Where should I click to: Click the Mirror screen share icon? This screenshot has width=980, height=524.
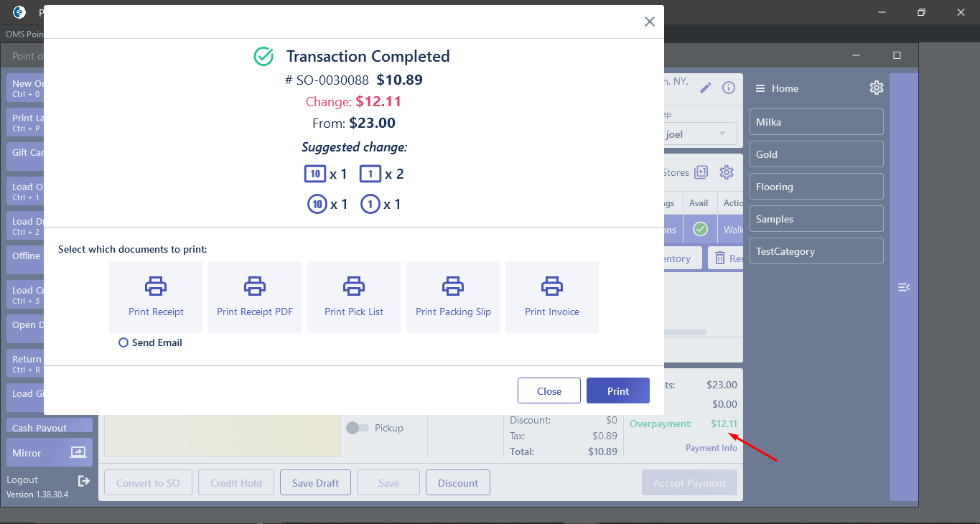point(78,453)
